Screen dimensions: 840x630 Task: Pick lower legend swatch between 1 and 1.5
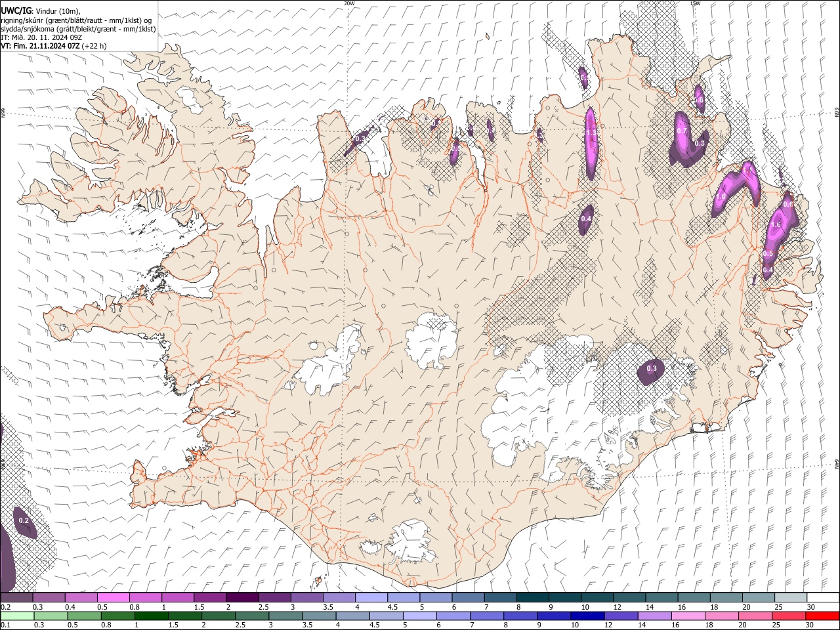[x=151, y=616]
